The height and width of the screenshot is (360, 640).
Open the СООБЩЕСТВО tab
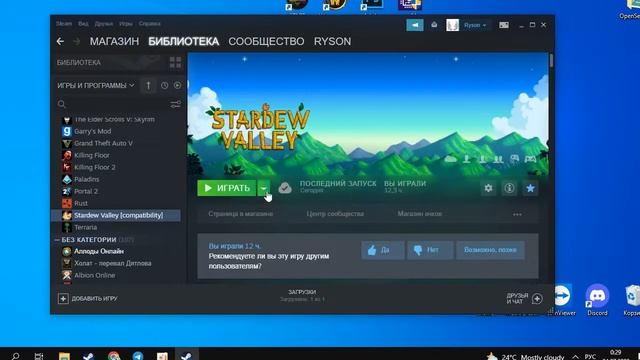click(266, 41)
